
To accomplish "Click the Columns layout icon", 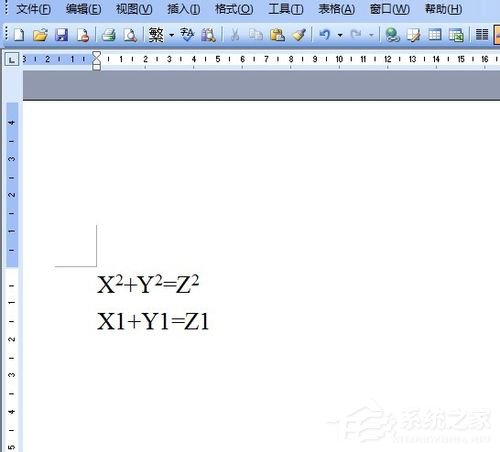I will (482, 34).
